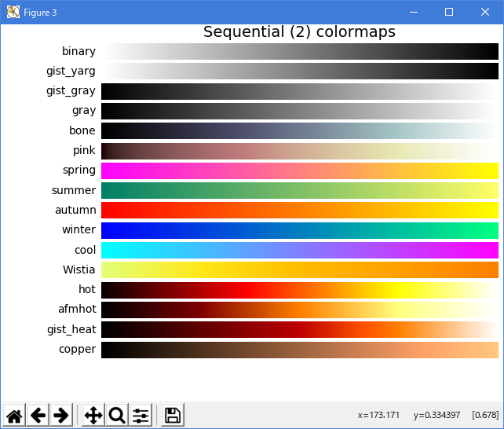The height and width of the screenshot is (429, 504).
Task: Click the spring colormap gradient bar
Action: point(300,170)
